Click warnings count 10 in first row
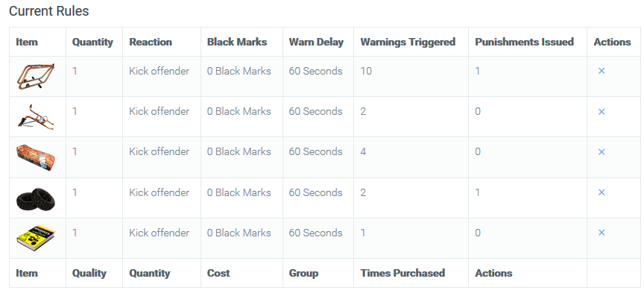 tap(366, 71)
